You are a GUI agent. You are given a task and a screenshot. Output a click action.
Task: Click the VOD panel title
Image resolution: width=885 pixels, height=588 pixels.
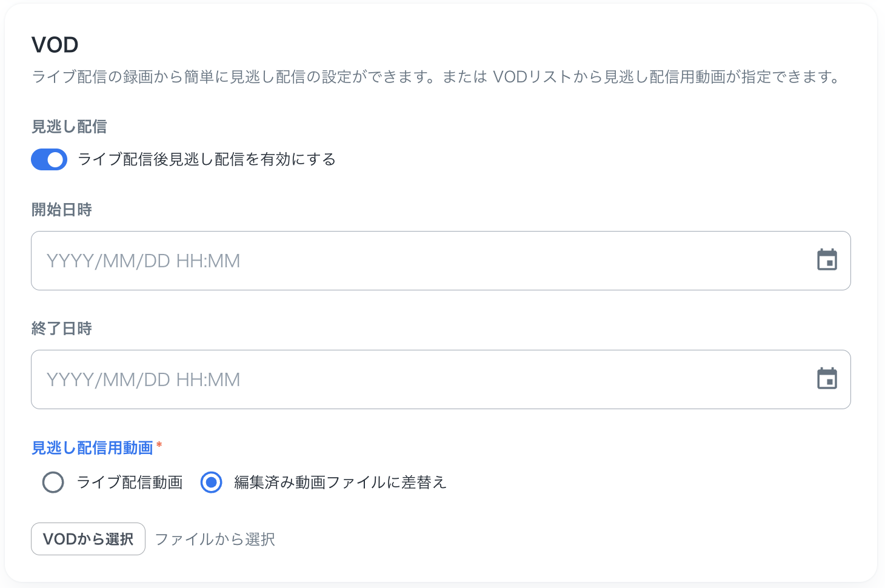55,44
